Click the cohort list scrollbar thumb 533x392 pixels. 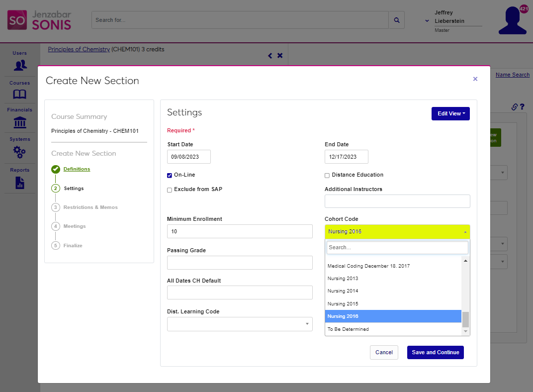pos(465,319)
